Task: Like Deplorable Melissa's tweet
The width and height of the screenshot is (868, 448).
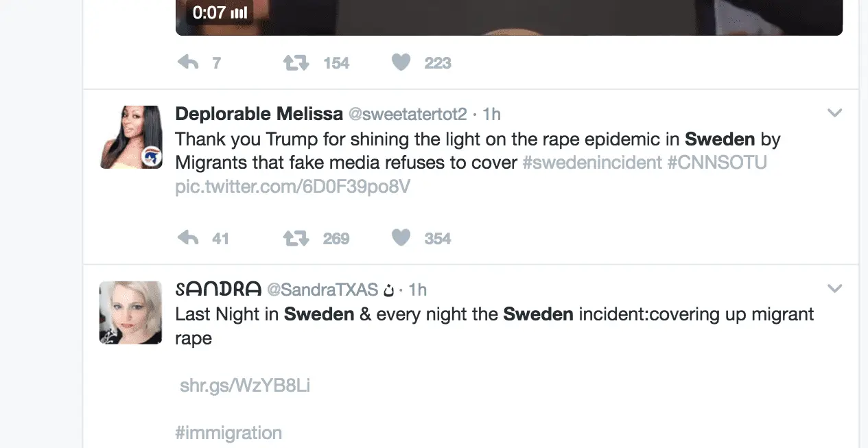Action: (401, 239)
